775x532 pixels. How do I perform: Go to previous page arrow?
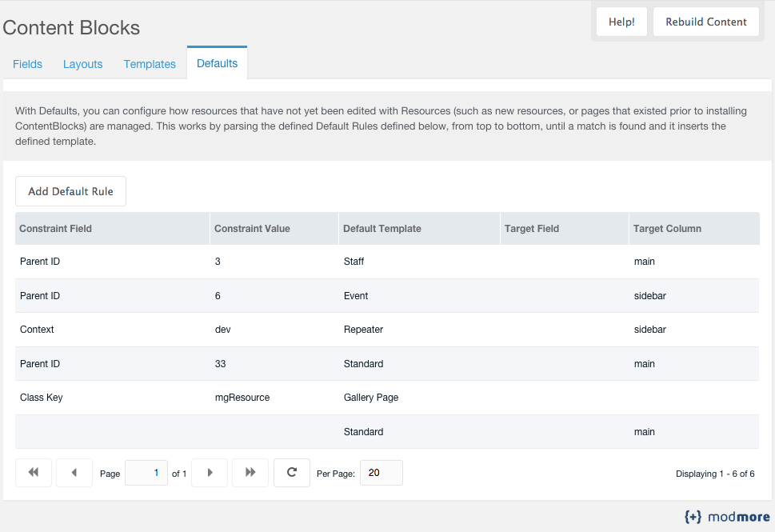coord(74,473)
